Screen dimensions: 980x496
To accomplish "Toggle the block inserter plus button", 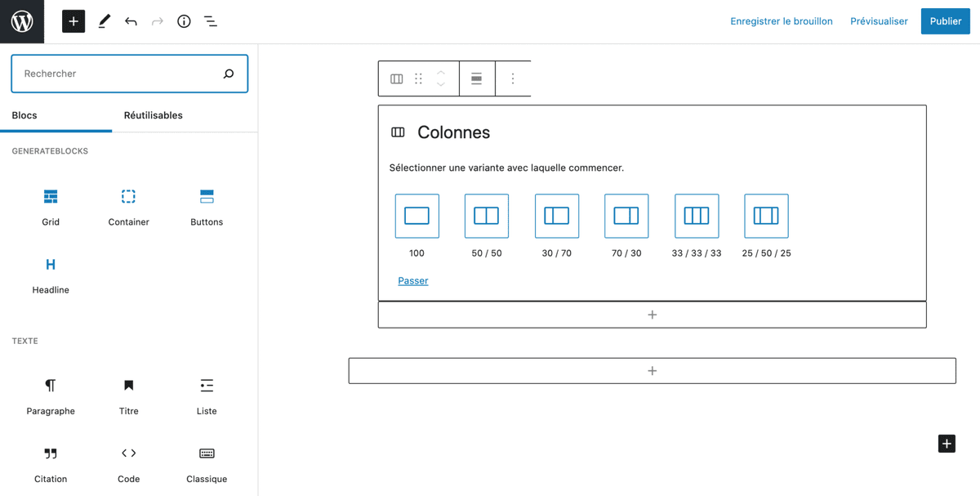I will [x=73, y=21].
